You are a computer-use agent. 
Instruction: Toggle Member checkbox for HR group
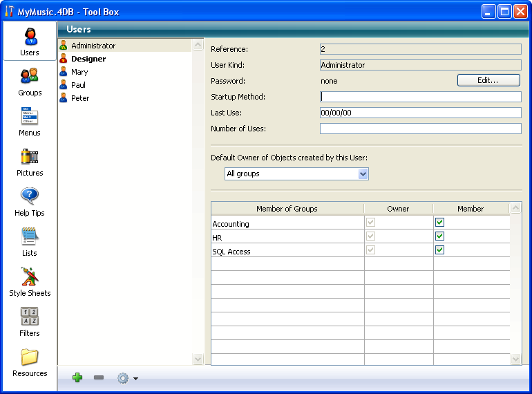tap(439, 236)
